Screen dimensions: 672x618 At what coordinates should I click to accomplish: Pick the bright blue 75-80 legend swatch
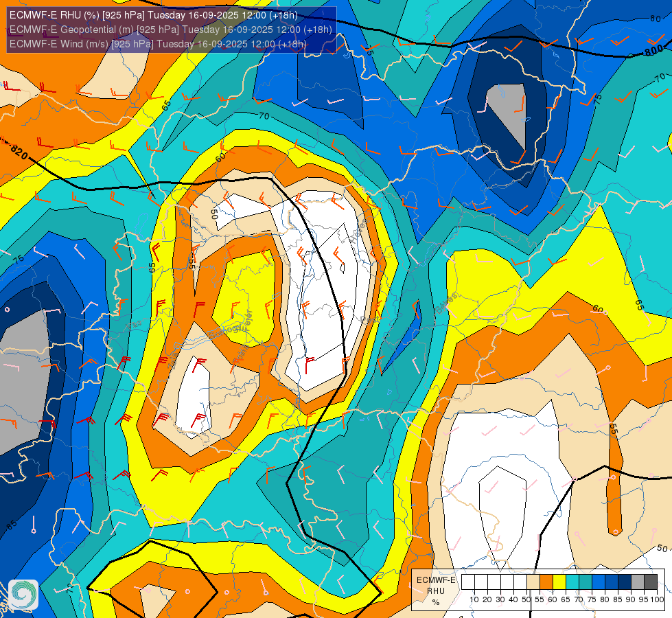[599, 582]
